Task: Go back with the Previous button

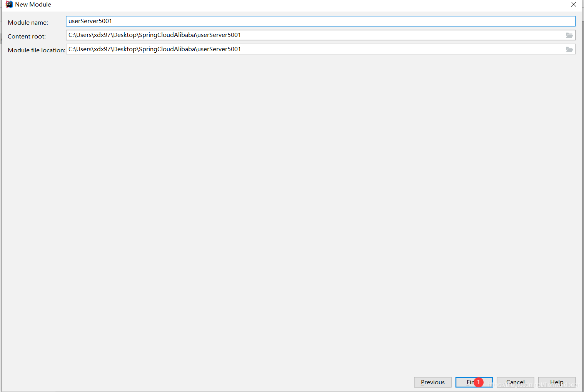Action: click(433, 382)
